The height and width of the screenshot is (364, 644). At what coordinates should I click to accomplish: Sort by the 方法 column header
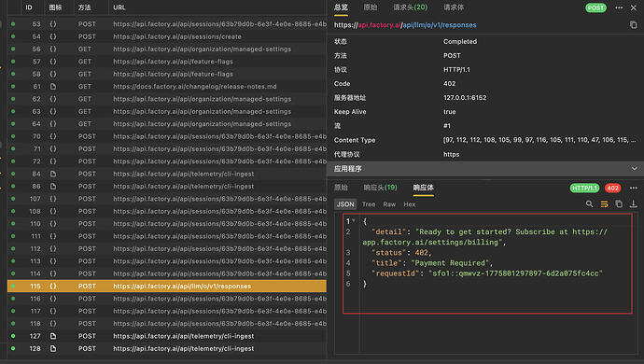[x=85, y=7]
